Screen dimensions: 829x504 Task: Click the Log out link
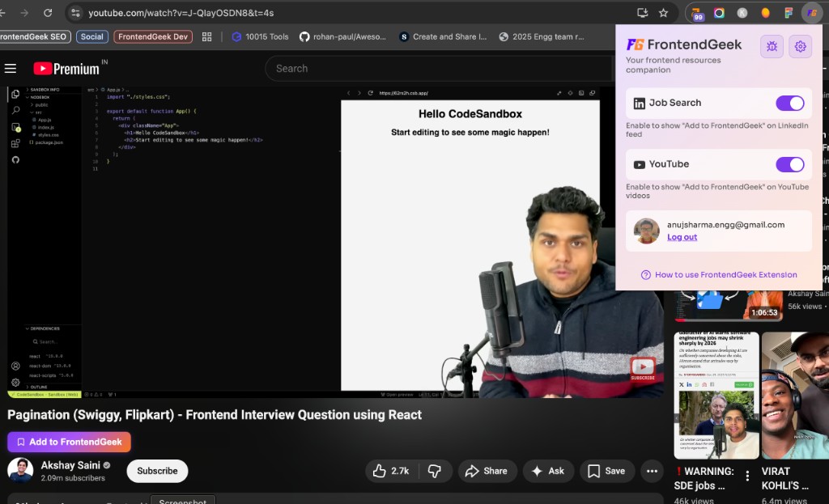click(682, 237)
